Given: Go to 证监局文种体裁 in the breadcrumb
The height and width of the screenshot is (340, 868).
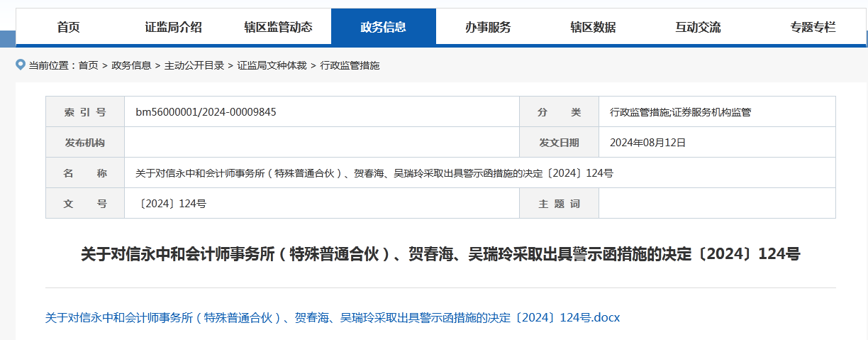Looking at the screenshot, I should coord(272,65).
